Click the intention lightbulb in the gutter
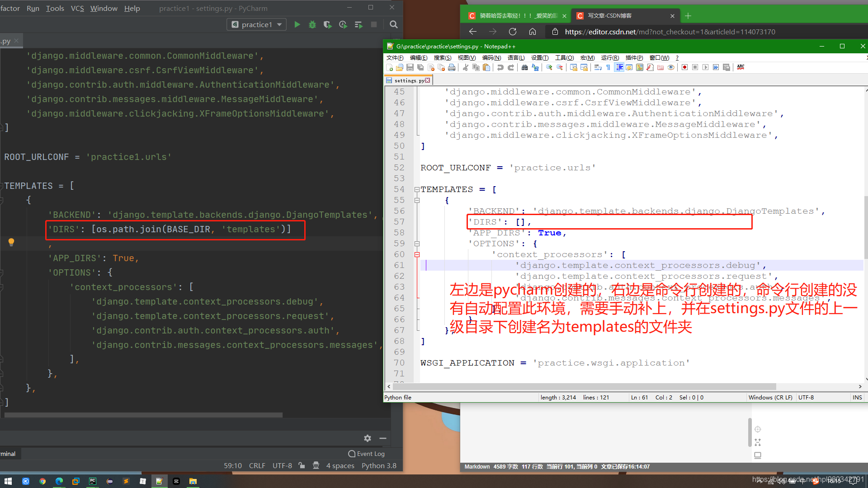 coord(11,242)
